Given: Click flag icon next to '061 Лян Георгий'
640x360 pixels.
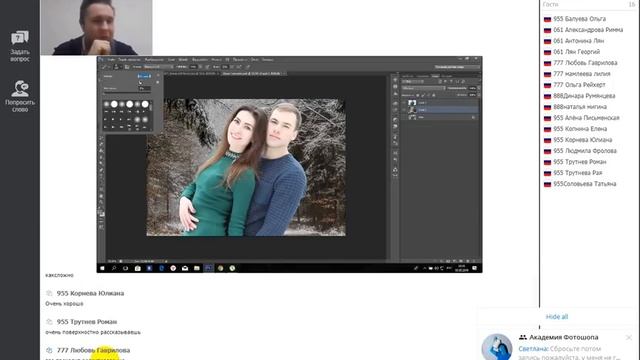Looking at the screenshot, I should 547,52.
